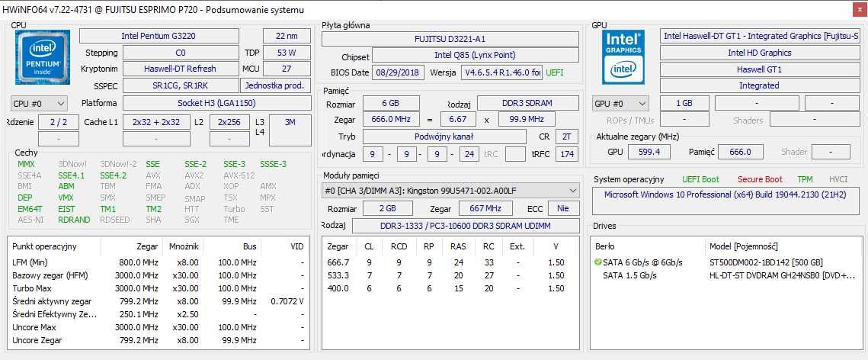Click the green UEFI label beside BIOS version
Viewport: 868px width, 360px height.
555,72
